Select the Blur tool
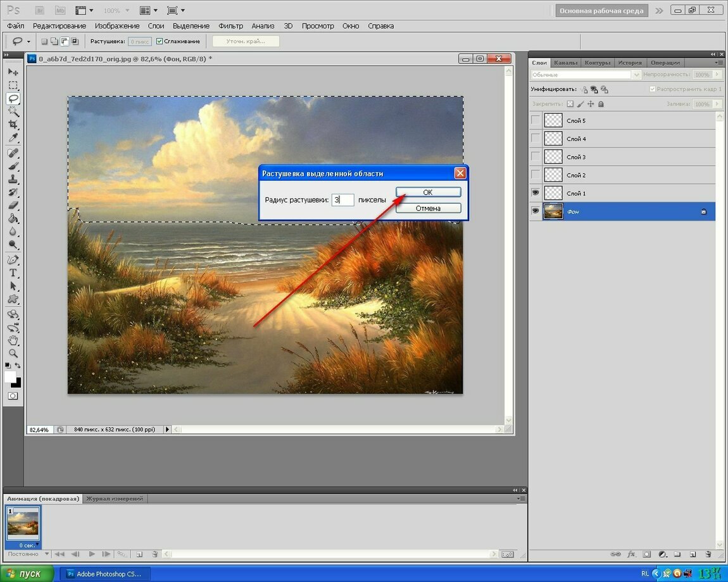Viewport: 728px width, 582px height. coord(13,232)
